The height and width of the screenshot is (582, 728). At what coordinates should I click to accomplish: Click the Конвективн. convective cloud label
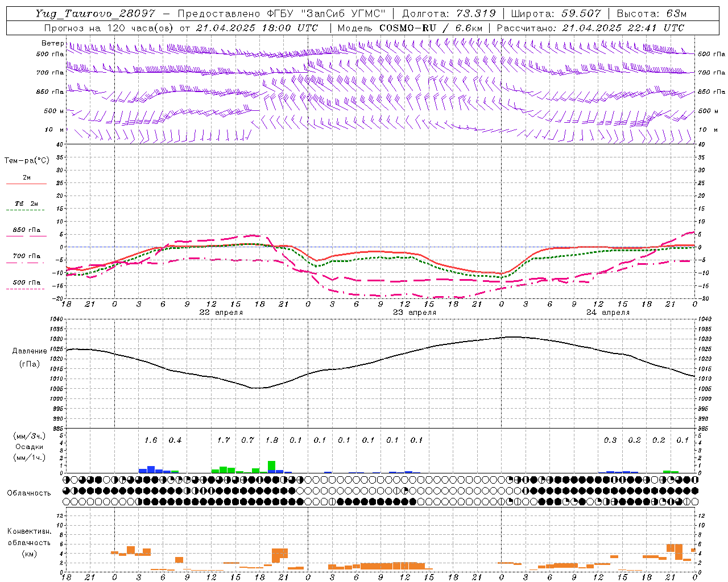(29, 531)
